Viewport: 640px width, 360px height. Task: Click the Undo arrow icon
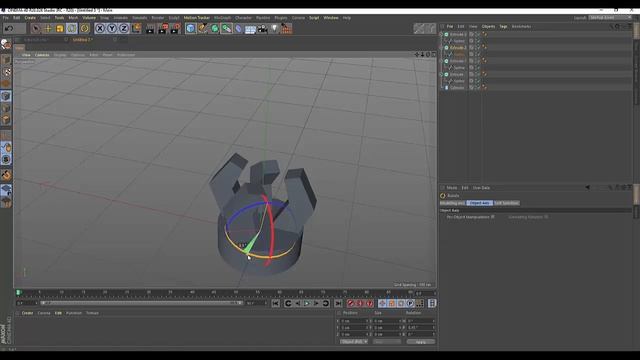pyautogui.click(x=9, y=28)
